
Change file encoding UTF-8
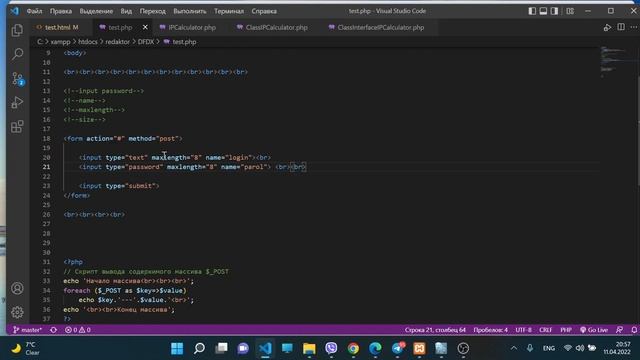(523, 330)
